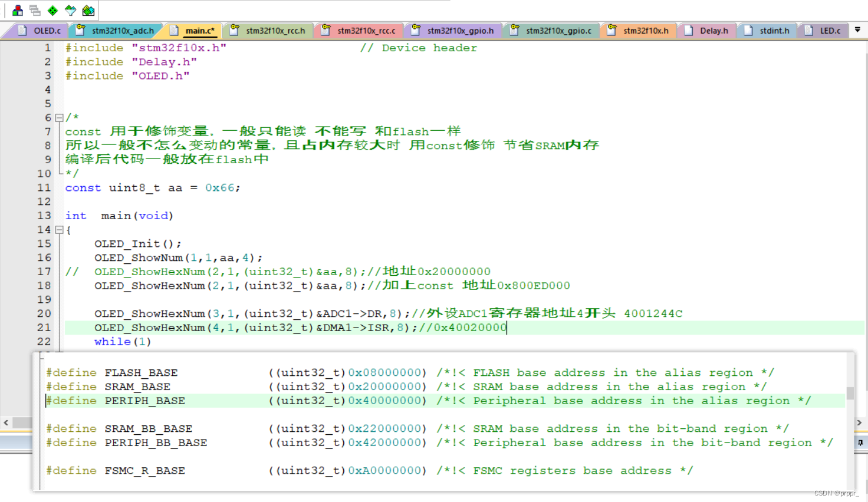The width and height of the screenshot is (868, 502).
Task: Click the colored cubes Manage Project Items icon
Action: 17,10
